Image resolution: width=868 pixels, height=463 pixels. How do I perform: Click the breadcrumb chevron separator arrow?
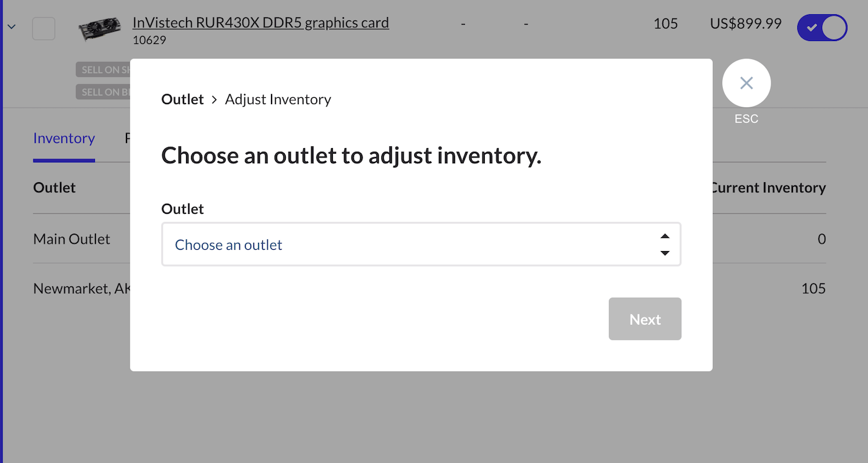tap(215, 99)
